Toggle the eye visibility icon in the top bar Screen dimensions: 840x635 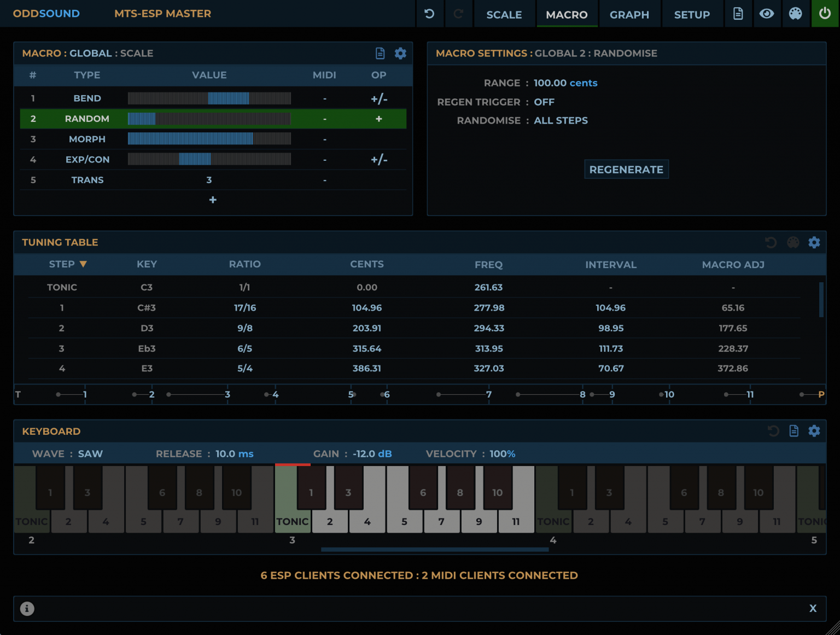point(767,14)
